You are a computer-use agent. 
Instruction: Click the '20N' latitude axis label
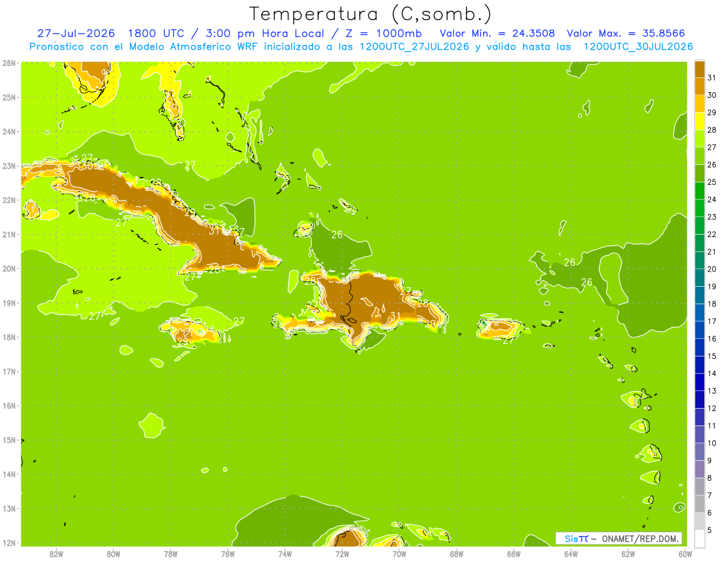coord(8,269)
